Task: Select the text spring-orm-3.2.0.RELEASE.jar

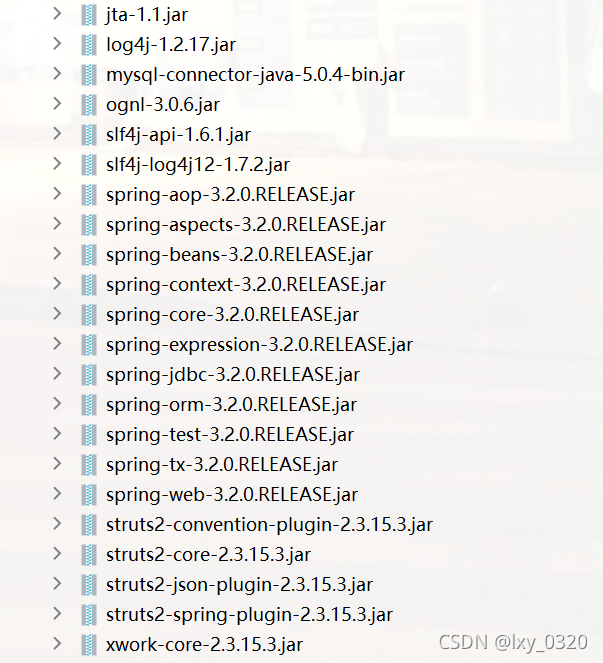Action: pyautogui.click(x=231, y=405)
